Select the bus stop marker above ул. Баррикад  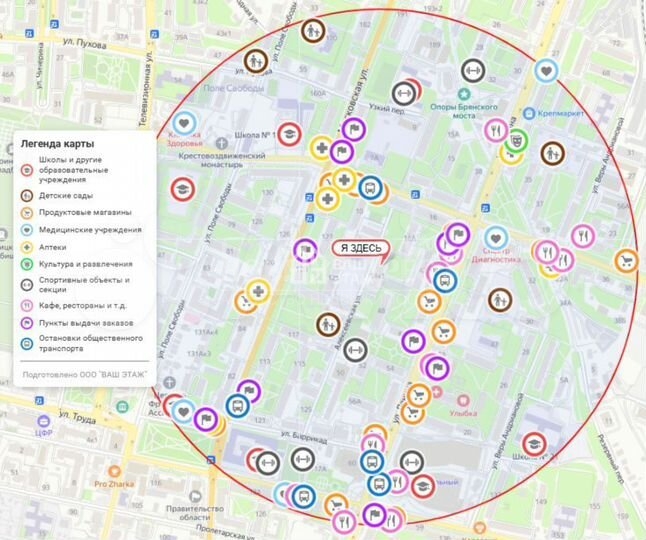[x=238, y=405]
